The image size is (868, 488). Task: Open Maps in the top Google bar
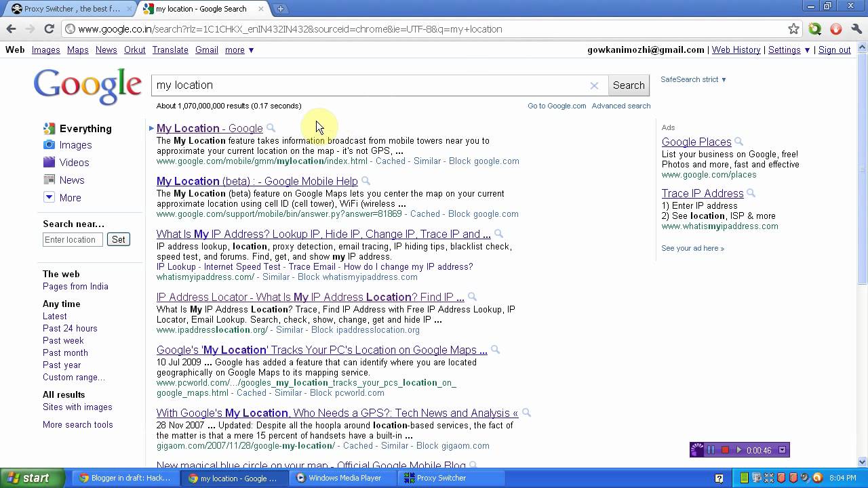click(78, 50)
